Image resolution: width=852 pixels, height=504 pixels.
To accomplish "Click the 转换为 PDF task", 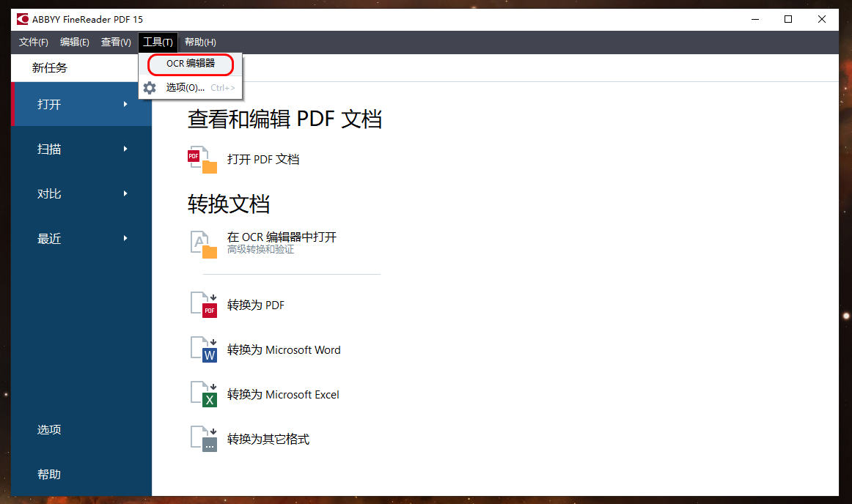I will 255,305.
